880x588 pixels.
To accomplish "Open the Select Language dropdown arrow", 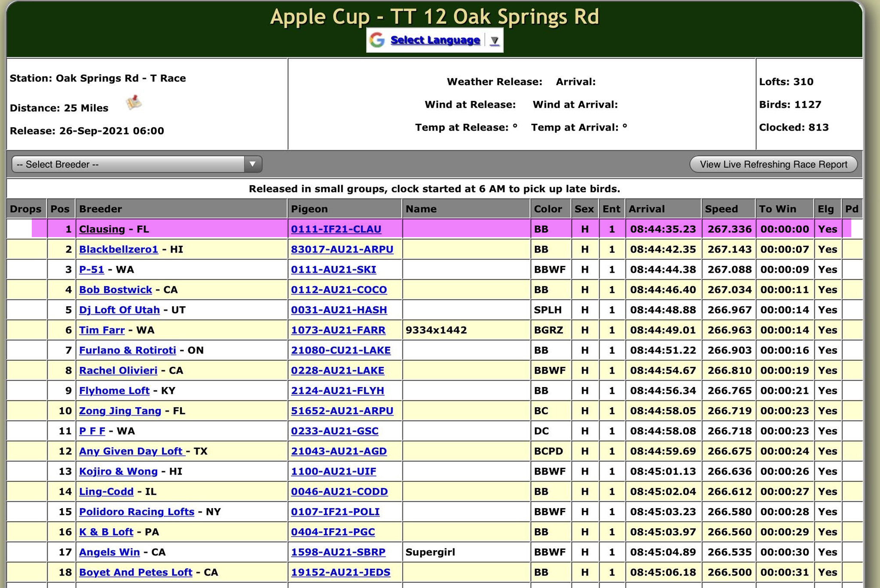I will click(494, 40).
